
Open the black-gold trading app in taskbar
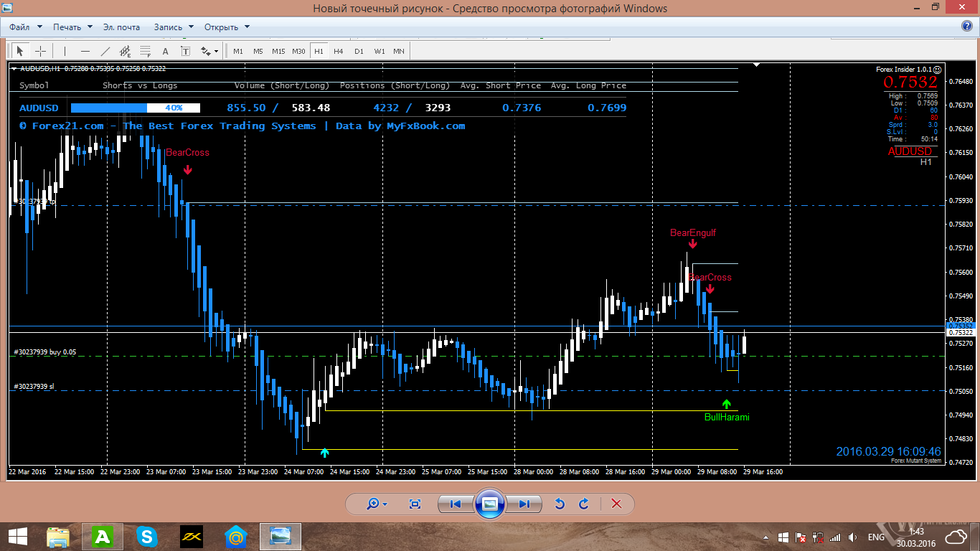pos(191,537)
